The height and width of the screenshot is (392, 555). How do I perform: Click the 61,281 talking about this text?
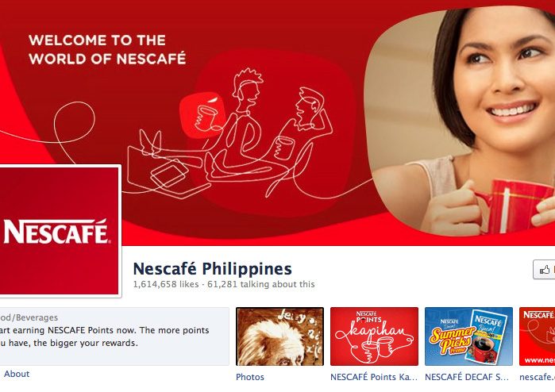coord(261,284)
